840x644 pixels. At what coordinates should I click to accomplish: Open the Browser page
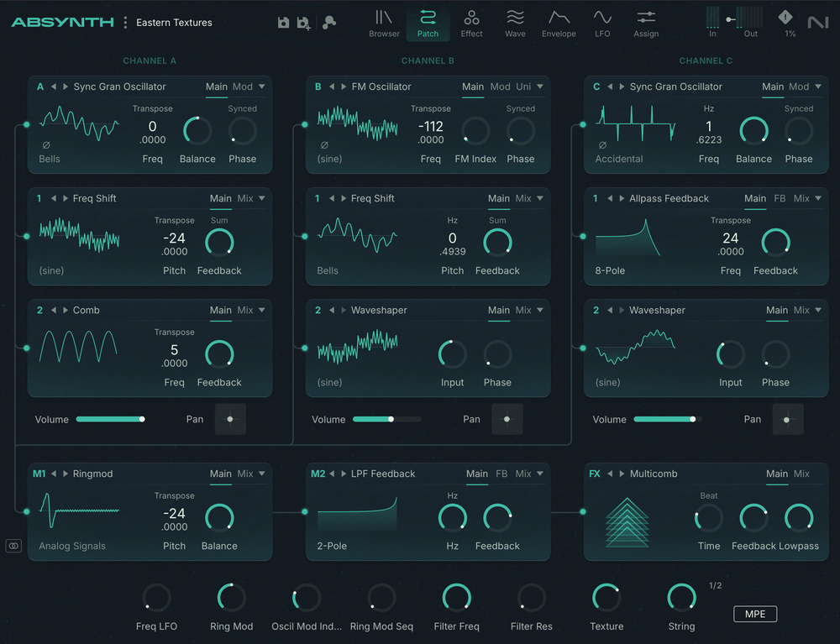384,24
